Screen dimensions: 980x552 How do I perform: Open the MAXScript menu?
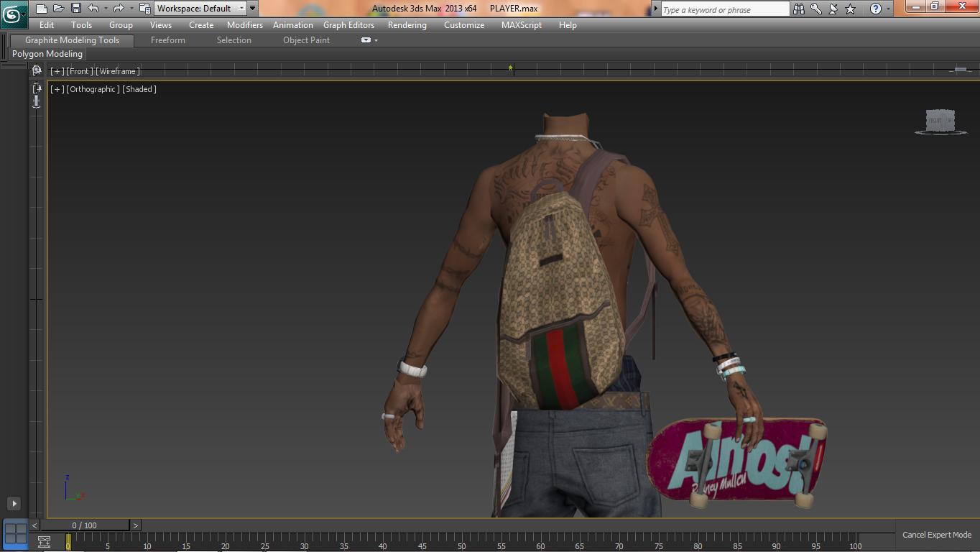[x=522, y=25]
